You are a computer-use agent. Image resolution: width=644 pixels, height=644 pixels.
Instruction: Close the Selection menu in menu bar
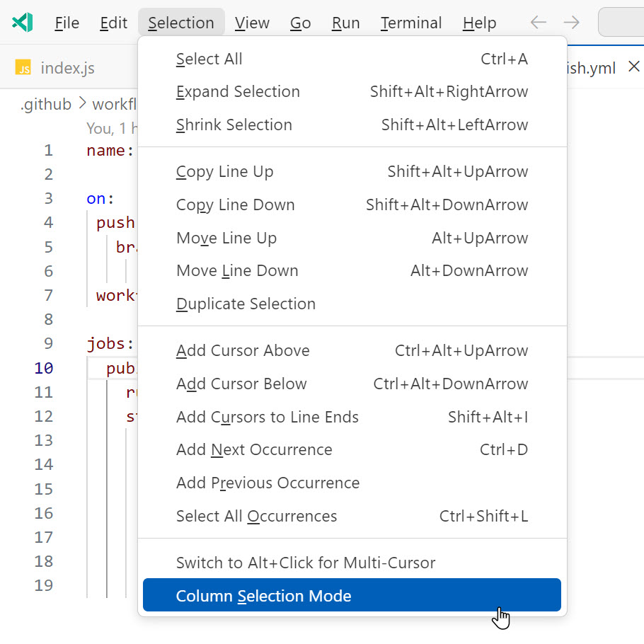click(x=181, y=23)
